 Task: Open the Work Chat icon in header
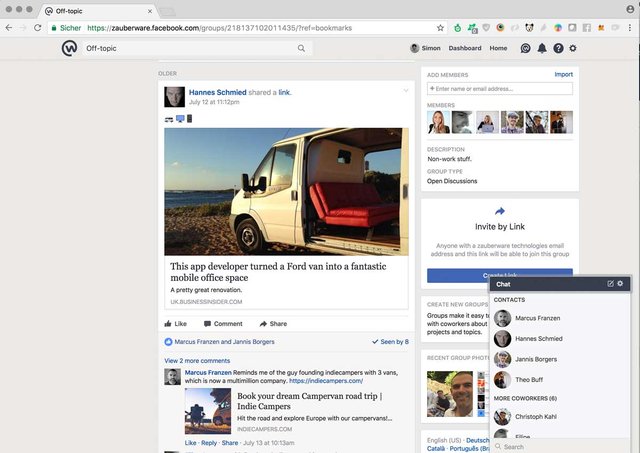[525, 48]
